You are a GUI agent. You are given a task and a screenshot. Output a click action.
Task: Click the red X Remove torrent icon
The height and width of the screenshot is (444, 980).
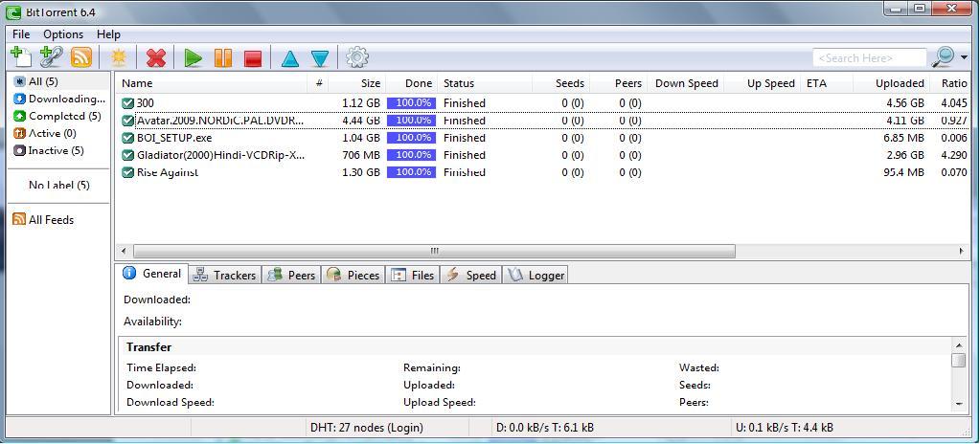[x=155, y=58]
